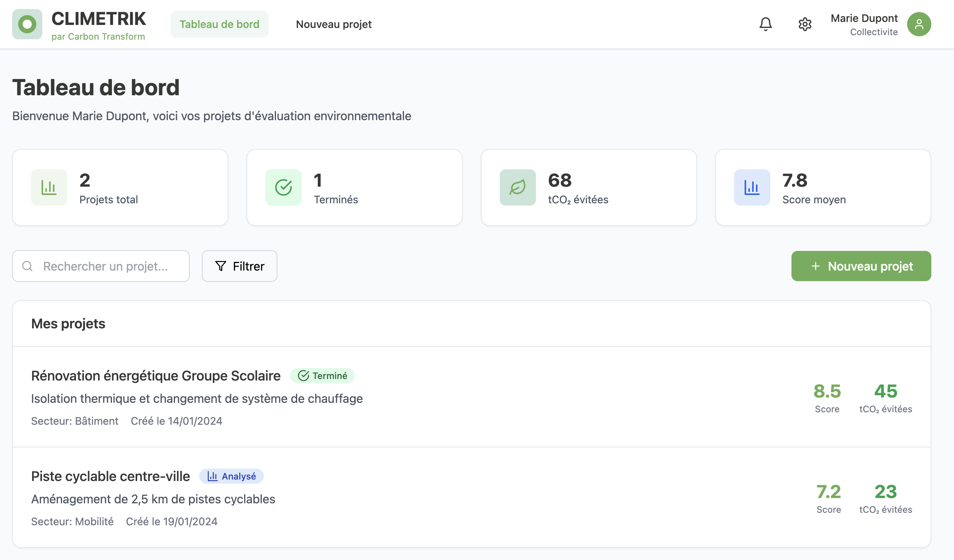Click the leaf icon for tCO₂ évitées
Image resolution: width=954 pixels, height=560 pixels.
pyautogui.click(x=517, y=187)
